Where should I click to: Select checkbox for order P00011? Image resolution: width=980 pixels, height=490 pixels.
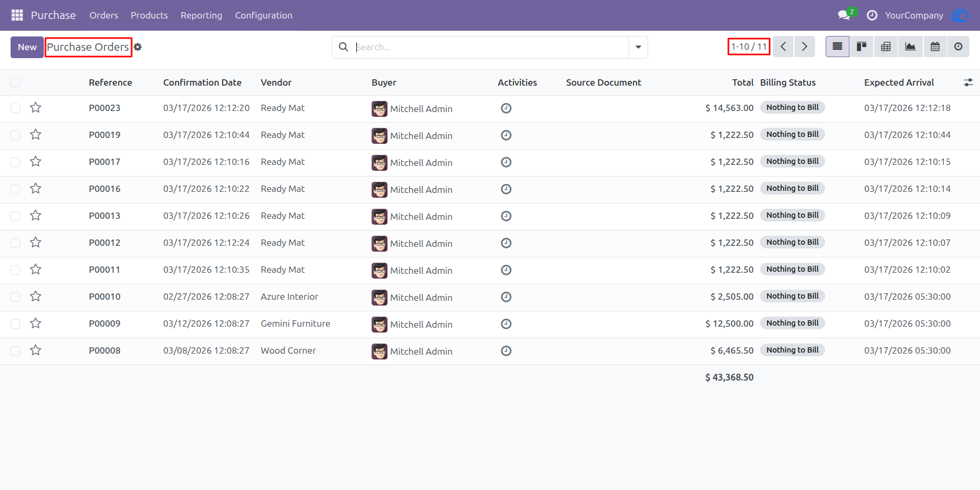(x=15, y=270)
